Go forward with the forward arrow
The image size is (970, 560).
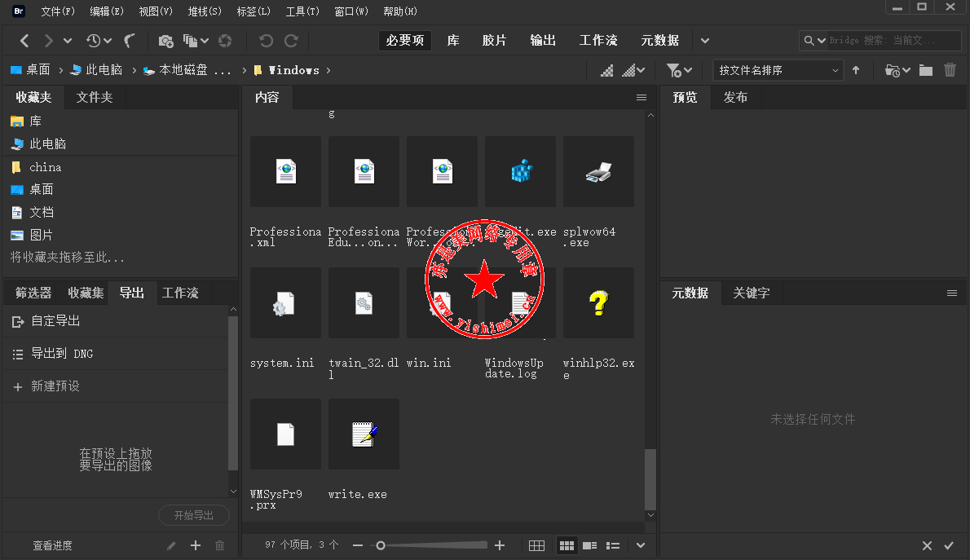coord(47,41)
